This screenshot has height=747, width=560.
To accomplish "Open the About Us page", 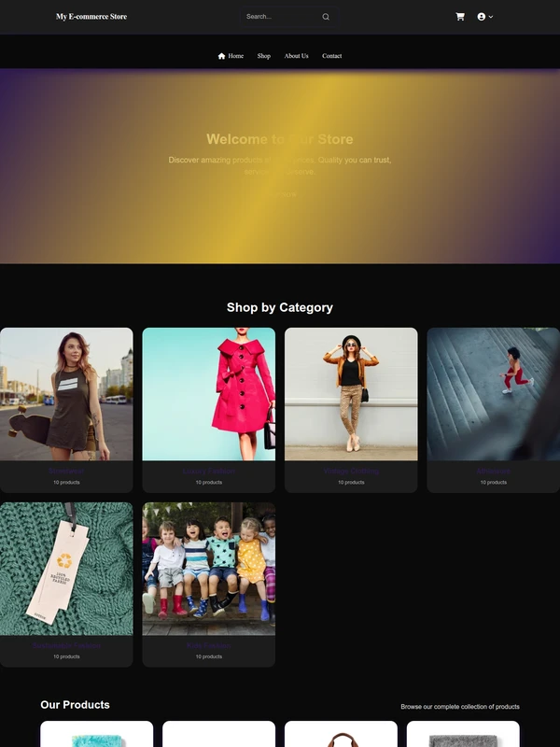I will (296, 56).
